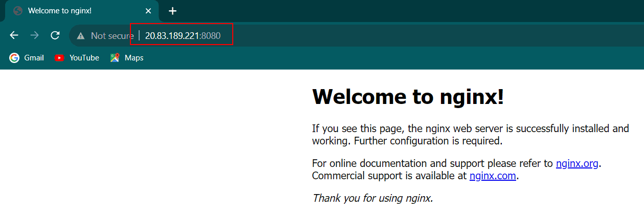
Task: Click the italic Thank you for using nginx text
Action: [x=372, y=198]
